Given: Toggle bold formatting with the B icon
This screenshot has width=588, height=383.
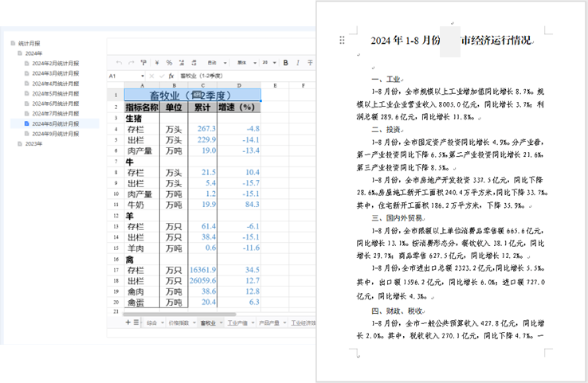Looking at the screenshot, I should [x=286, y=62].
